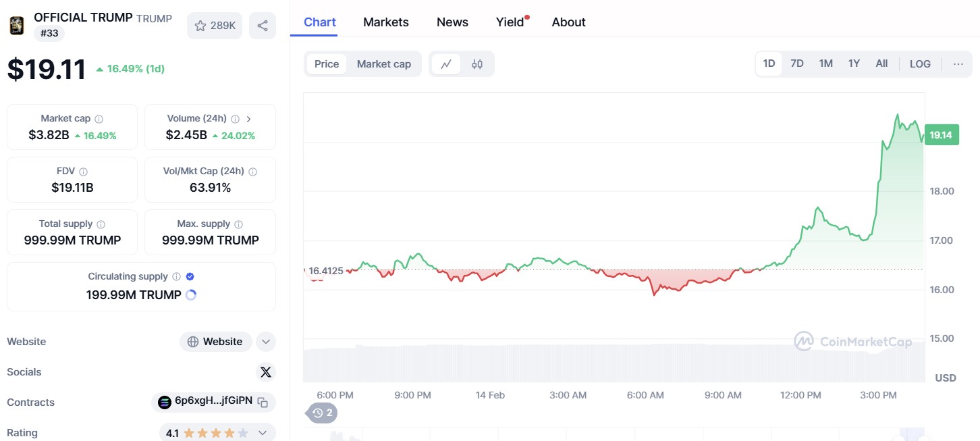Click the Website button

point(215,342)
